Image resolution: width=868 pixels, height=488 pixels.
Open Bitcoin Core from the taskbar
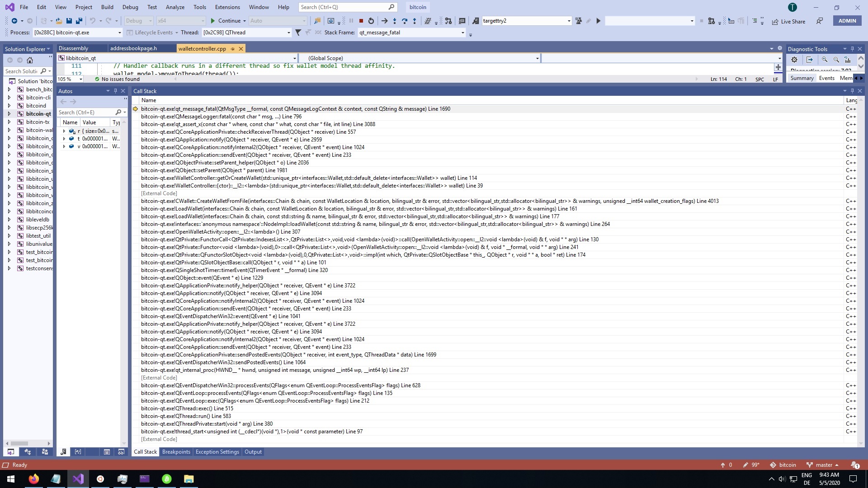166,479
